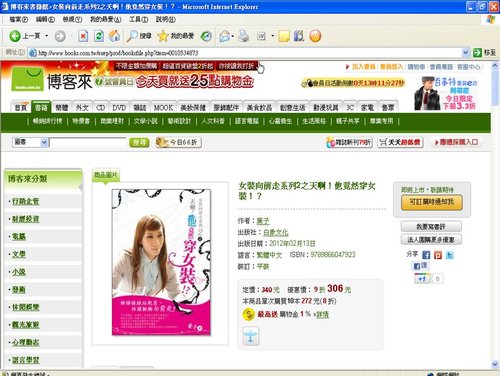
Task: Open the 行銷企管 category link
Action: pyautogui.click(x=25, y=201)
